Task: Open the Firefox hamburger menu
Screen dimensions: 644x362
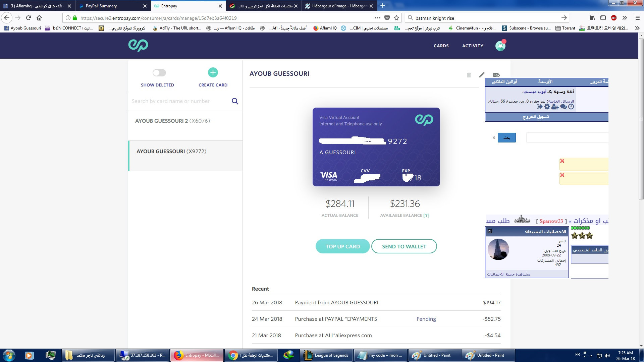Action: point(638,18)
